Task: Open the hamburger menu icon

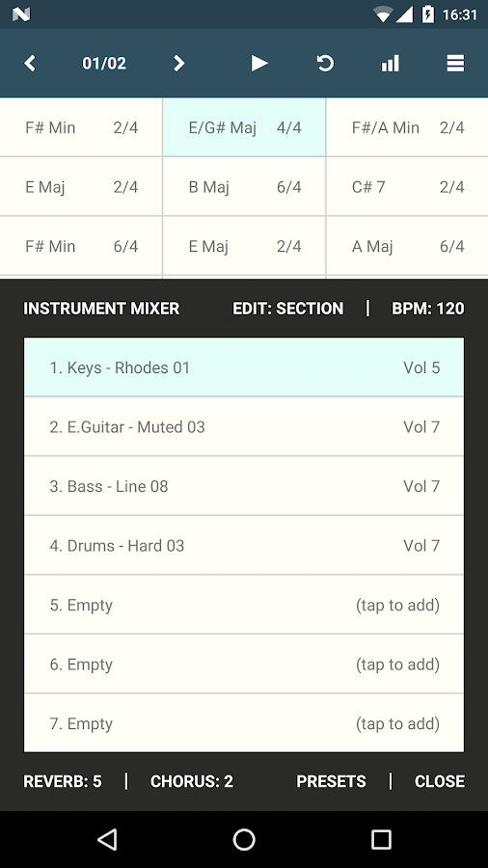Action: pos(455,63)
